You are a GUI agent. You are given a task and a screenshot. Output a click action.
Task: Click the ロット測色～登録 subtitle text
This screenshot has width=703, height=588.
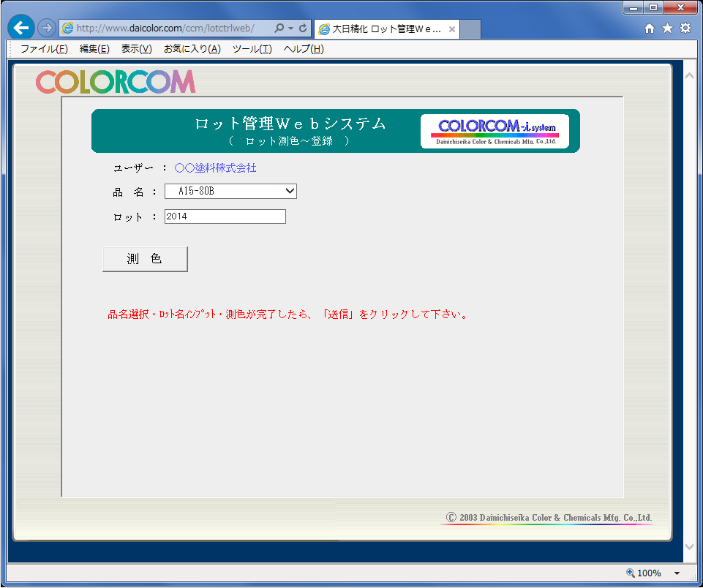pyautogui.click(x=289, y=141)
